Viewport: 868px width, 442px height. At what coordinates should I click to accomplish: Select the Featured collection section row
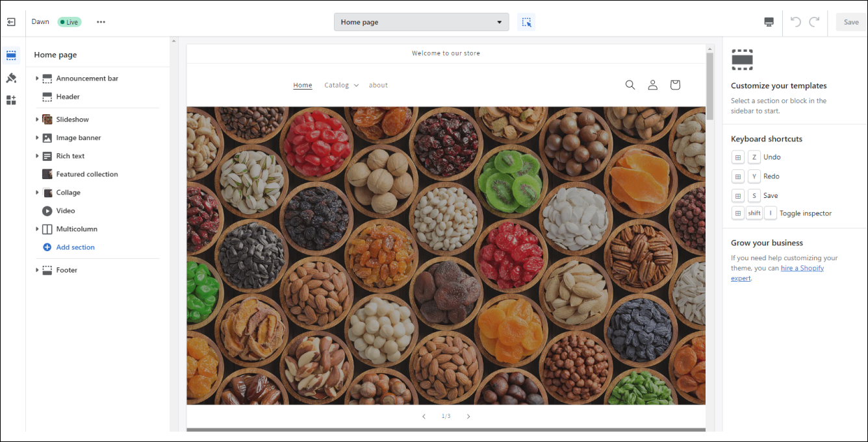[x=96, y=174]
